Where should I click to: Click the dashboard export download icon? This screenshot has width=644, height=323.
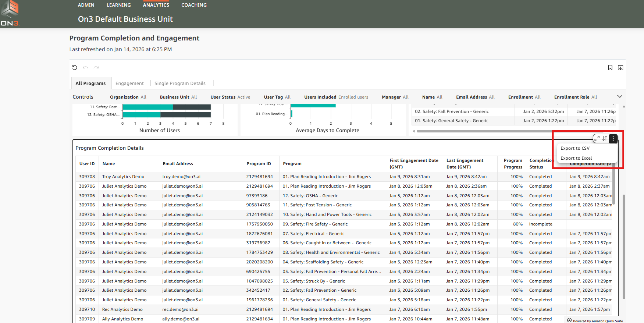coord(620,67)
